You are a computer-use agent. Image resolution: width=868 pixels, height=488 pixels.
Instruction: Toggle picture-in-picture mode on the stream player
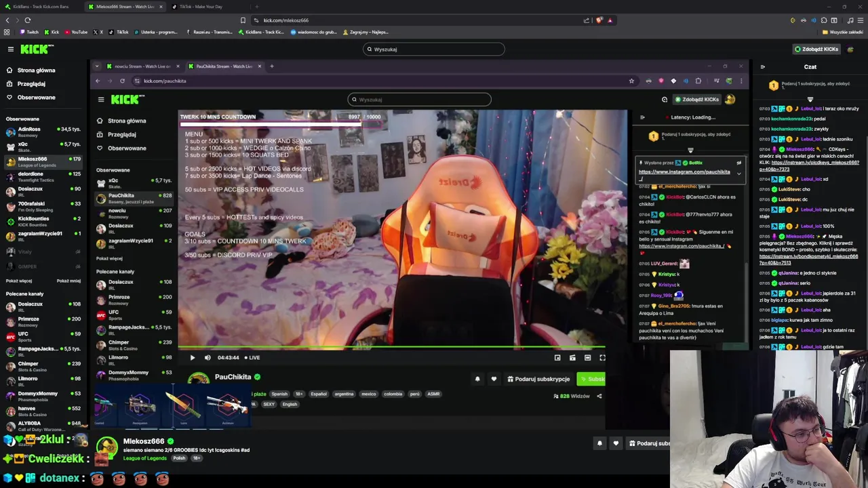pyautogui.click(x=557, y=357)
